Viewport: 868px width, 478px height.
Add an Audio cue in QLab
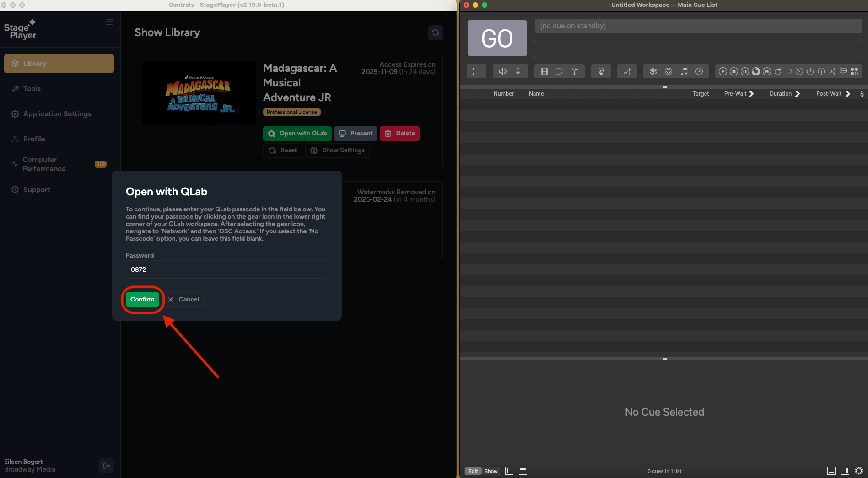[502, 71]
